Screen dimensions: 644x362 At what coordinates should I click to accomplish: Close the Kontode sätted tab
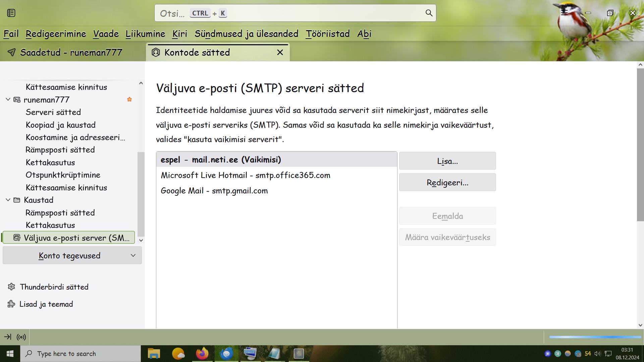(280, 52)
